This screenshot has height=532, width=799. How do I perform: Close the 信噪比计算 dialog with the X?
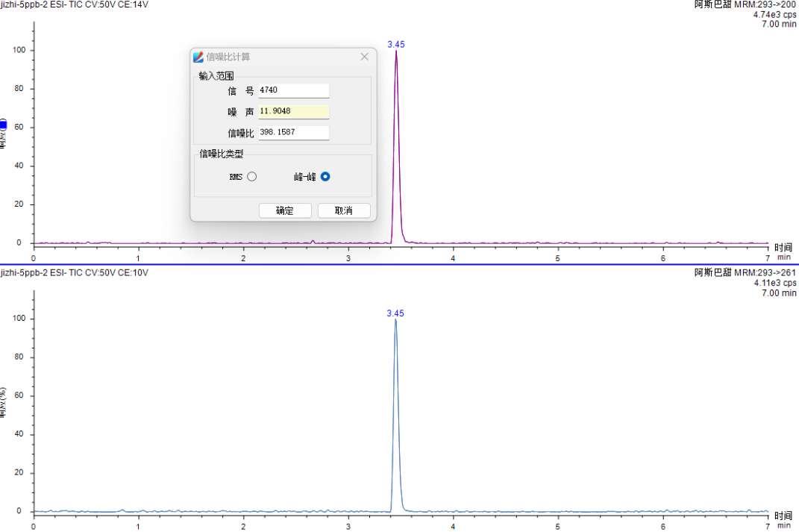click(365, 57)
